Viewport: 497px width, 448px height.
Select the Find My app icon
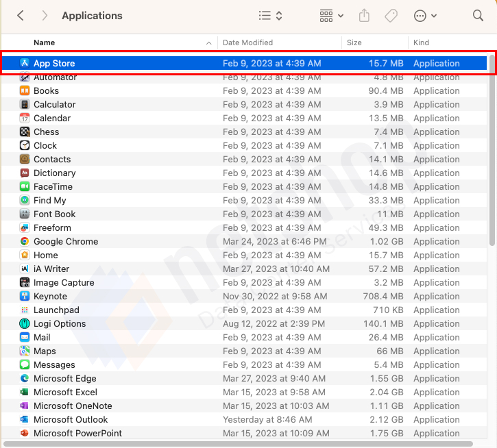coord(25,200)
